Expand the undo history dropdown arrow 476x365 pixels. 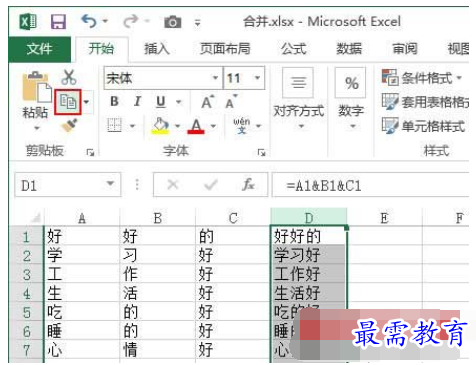[105, 21]
